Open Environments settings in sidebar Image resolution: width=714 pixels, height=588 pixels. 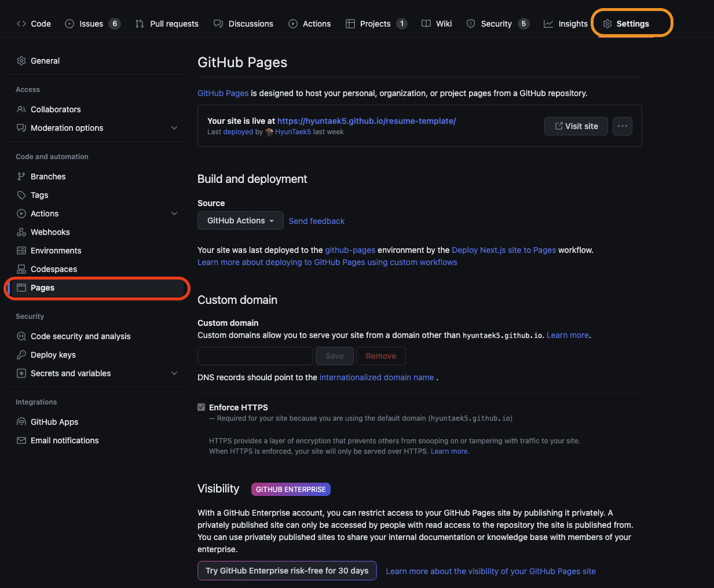(98, 251)
